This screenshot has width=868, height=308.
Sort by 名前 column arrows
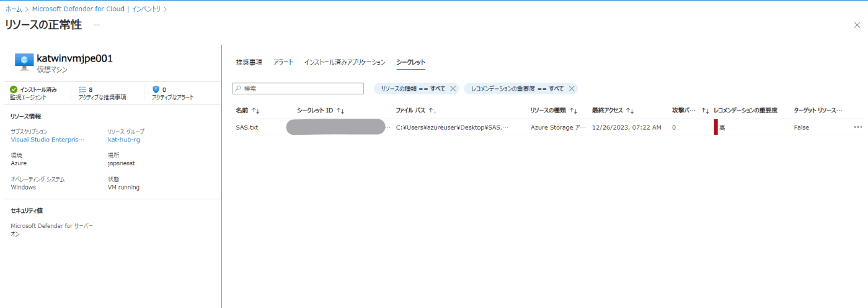click(255, 111)
